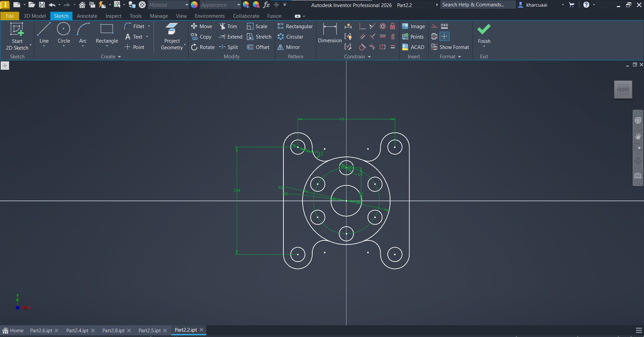Viewport: 644px width, 337px height.
Task: Use the Offset tool
Action: click(x=258, y=47)
